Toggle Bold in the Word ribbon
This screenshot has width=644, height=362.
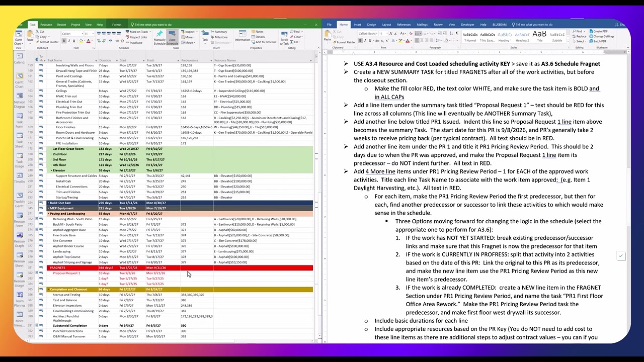click(360, 41)
